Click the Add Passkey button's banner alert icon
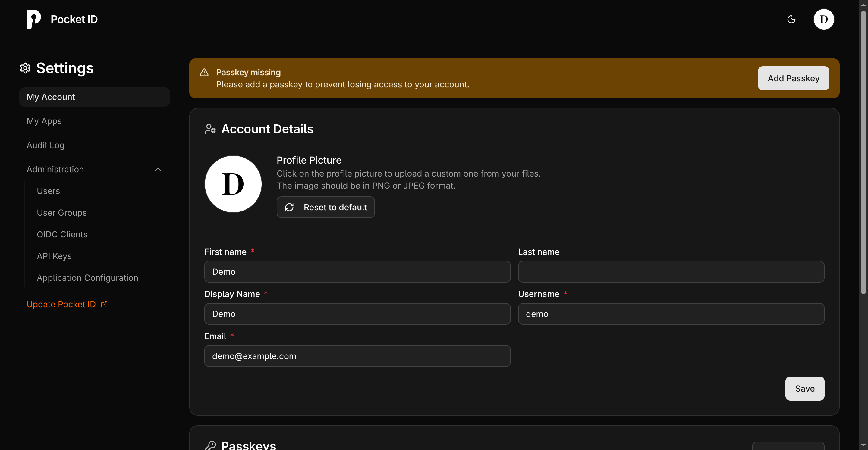868x450 pixels. pos(204,72)
